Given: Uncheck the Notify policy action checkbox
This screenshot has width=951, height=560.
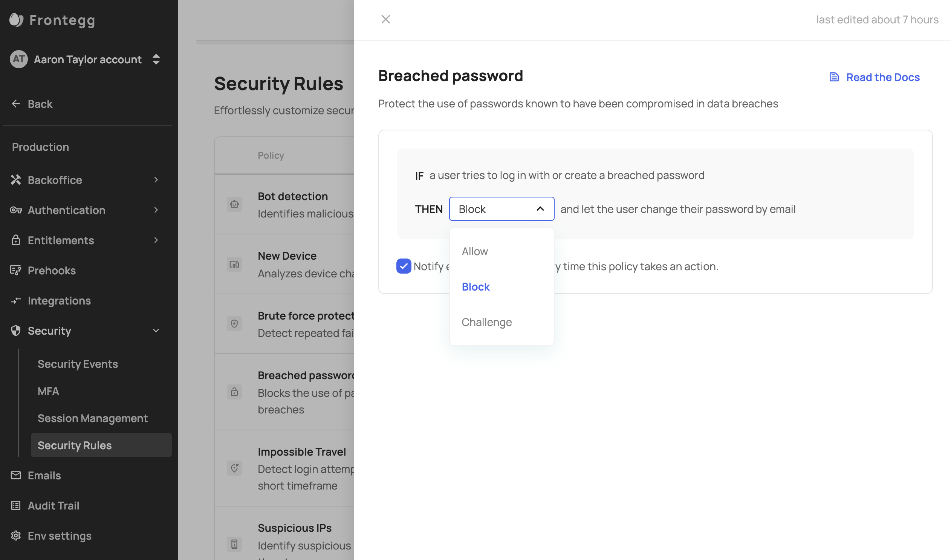Looking at the screenshot, I should 404,266.
